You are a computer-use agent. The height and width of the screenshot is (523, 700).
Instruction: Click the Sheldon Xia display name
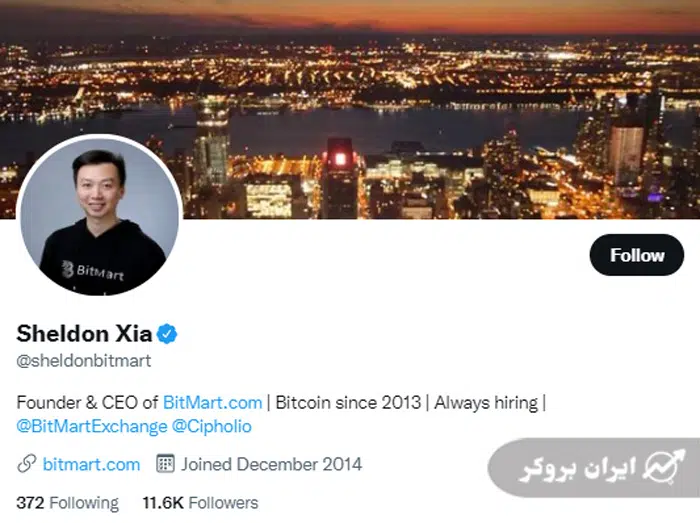tap(85, 334)
